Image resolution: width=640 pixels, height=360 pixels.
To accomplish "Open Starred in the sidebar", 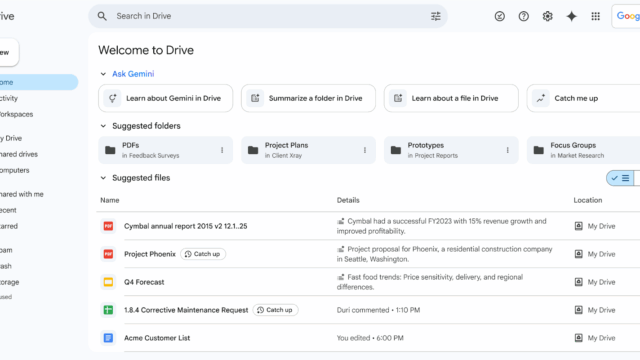I will [x=9, y=226].
